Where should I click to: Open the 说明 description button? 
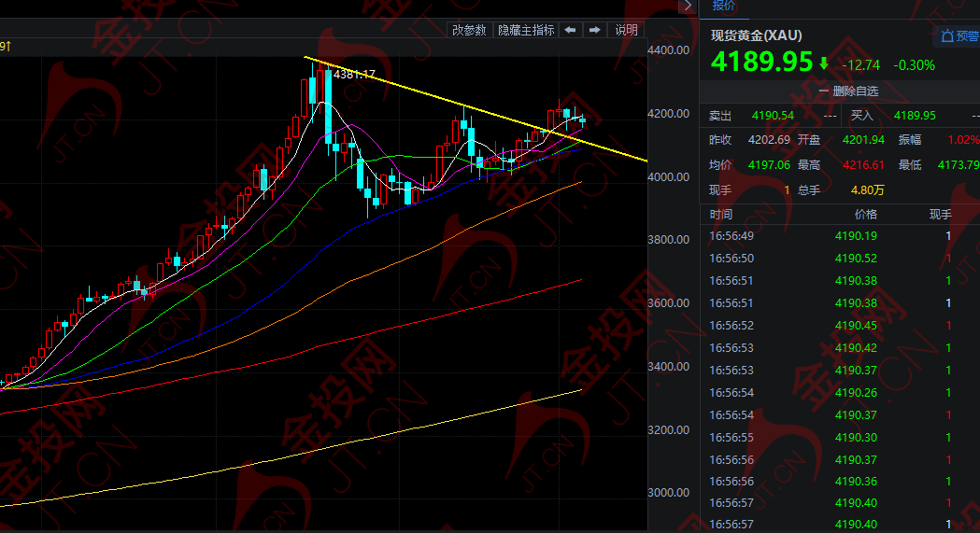[x=626, y=30]
